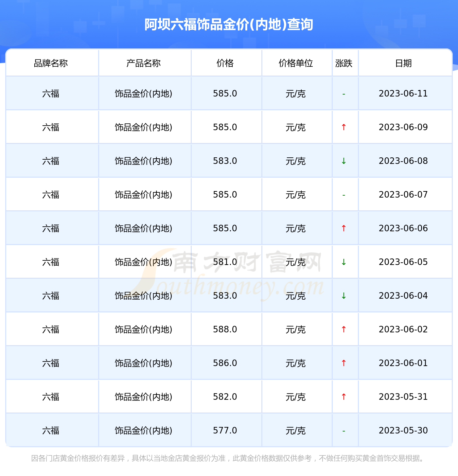This screenshot has width=458, height=476.
Task: Click the dash indicator in the 2023-06-11 row
Action: pos(344,94)
